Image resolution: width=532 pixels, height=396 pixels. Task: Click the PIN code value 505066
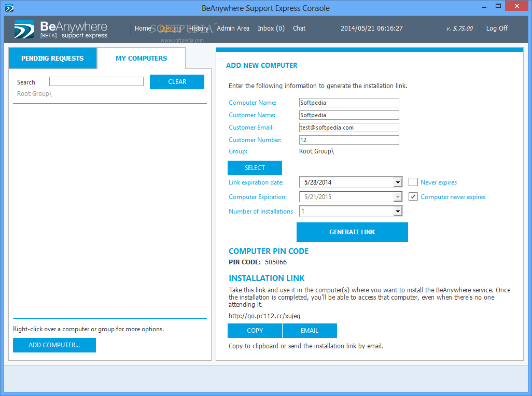pyautogui.click(x=276, y=262)
